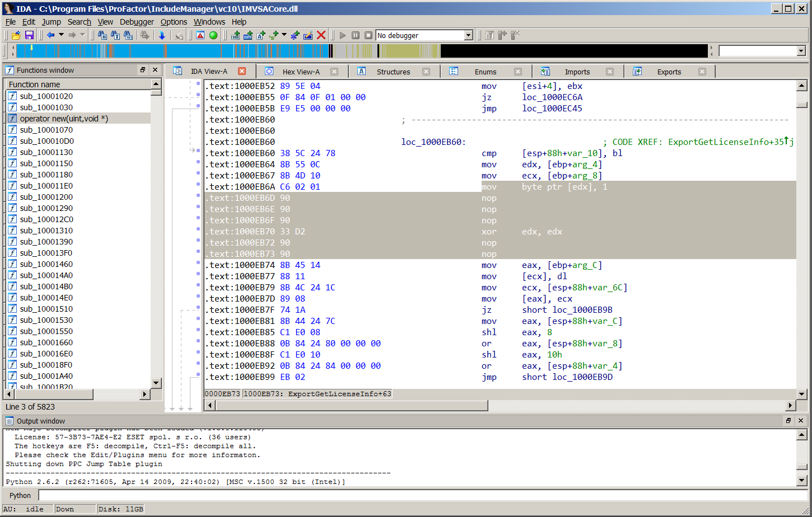Click the blue down arrow jump icon
Screen dimensions: 812x517
coord(162,35)
